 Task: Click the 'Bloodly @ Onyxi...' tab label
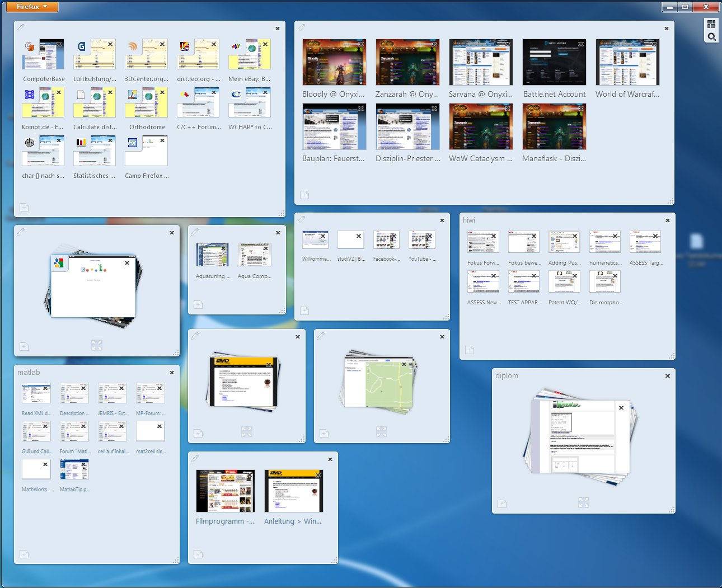click(333, 94)
